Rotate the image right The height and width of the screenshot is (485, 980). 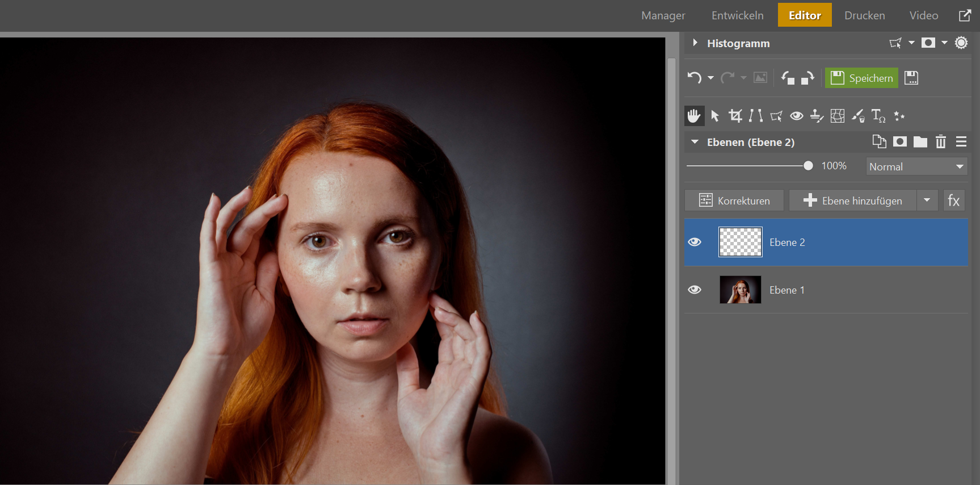tap(807, 78)
